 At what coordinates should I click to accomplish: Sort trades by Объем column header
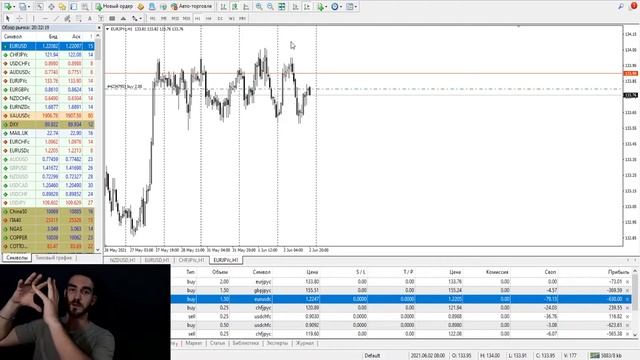click(x=220, y=272)
